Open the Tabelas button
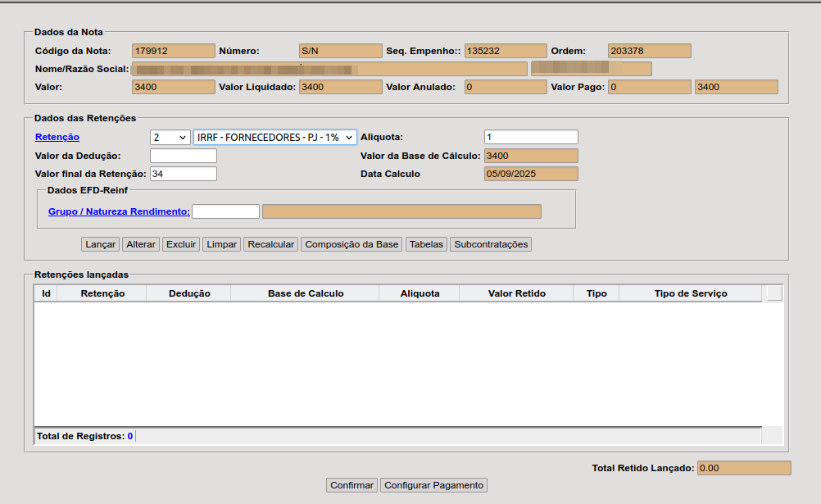This screenshot has height=504, width=821. [x=426, y=244]
